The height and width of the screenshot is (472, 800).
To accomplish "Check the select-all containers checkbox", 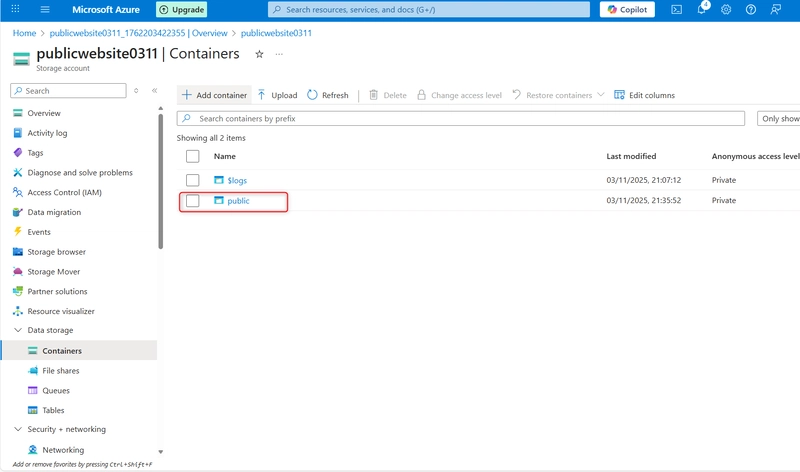I will pos(193,156).
